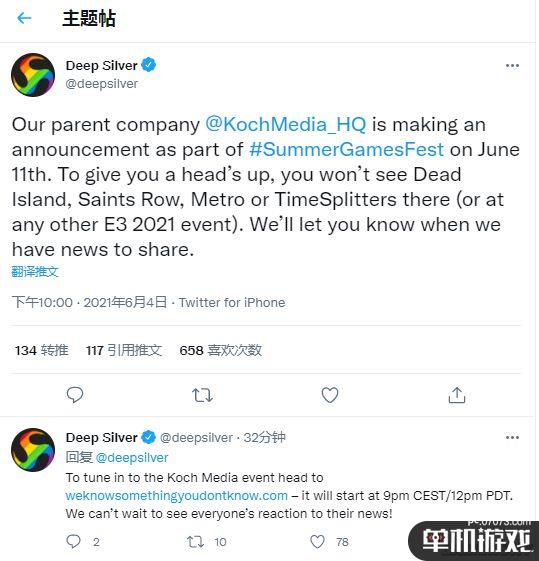Click the reply icon on second tweet
Viewport: 539px width, 561px height.
pos(74,542)
